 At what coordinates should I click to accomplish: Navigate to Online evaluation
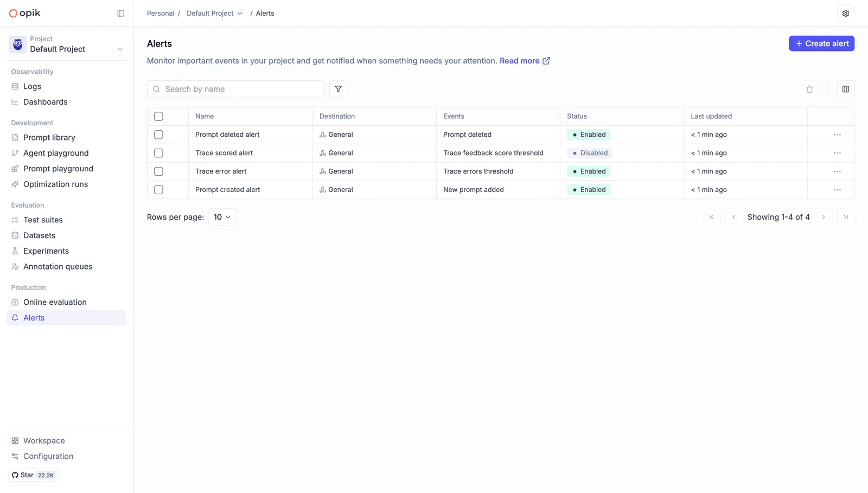point(66,302)
